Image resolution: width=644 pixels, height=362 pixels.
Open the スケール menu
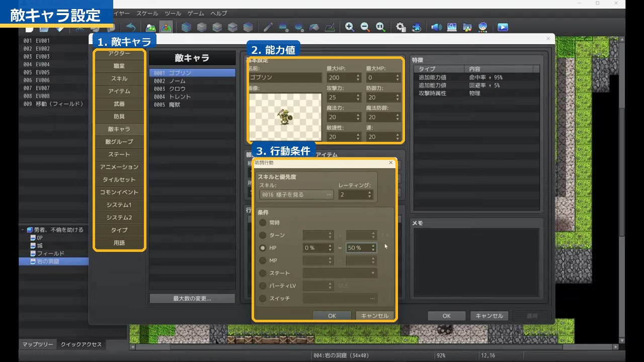[147, 14]
